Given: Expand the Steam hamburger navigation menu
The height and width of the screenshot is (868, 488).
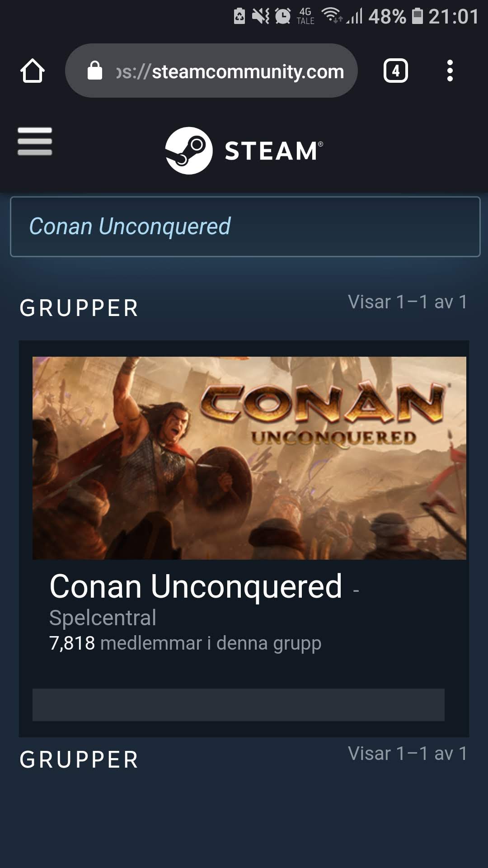Looking at the screenshot, I should (35, 141).
